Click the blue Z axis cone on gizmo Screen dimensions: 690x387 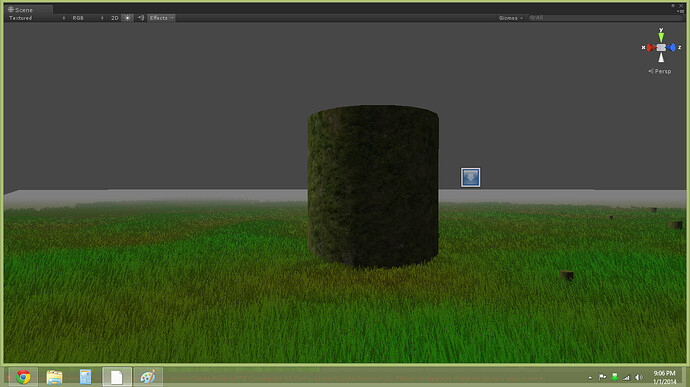coord(671,48)
